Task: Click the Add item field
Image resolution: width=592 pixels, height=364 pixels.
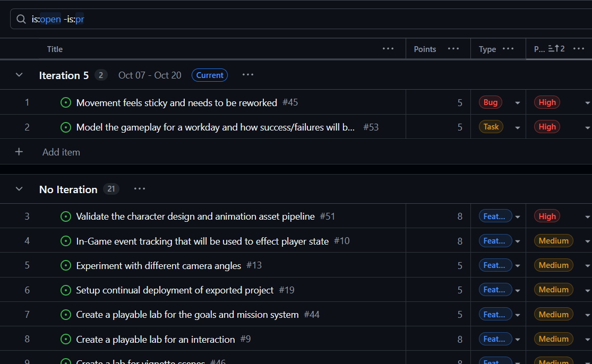Action: coord(61,152)
